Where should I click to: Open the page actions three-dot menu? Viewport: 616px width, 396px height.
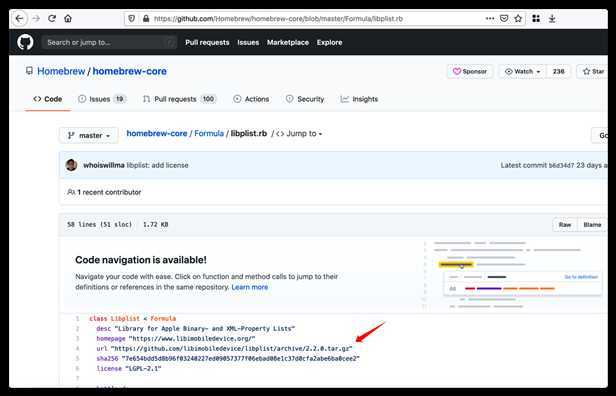pyautogui.click(x=490, y=18)
